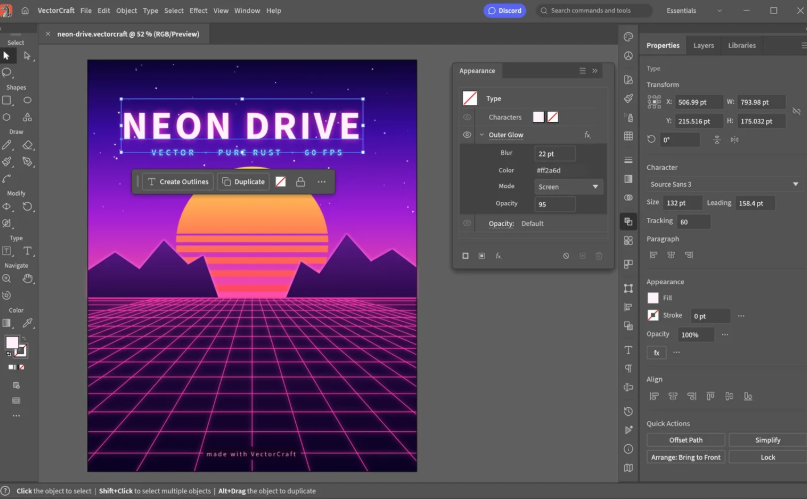
Task: Open more options in floating toolbar
Action: (x=322, y=182)
